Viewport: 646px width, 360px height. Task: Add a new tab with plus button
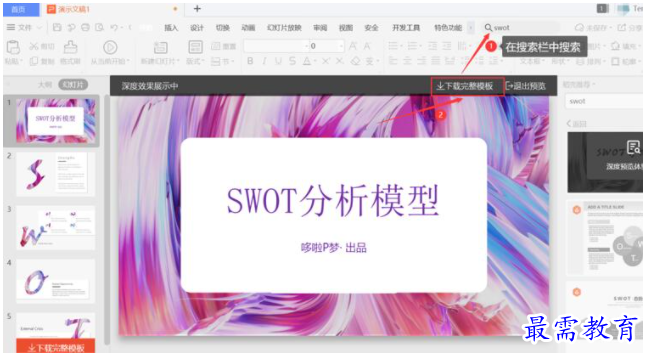197,9
